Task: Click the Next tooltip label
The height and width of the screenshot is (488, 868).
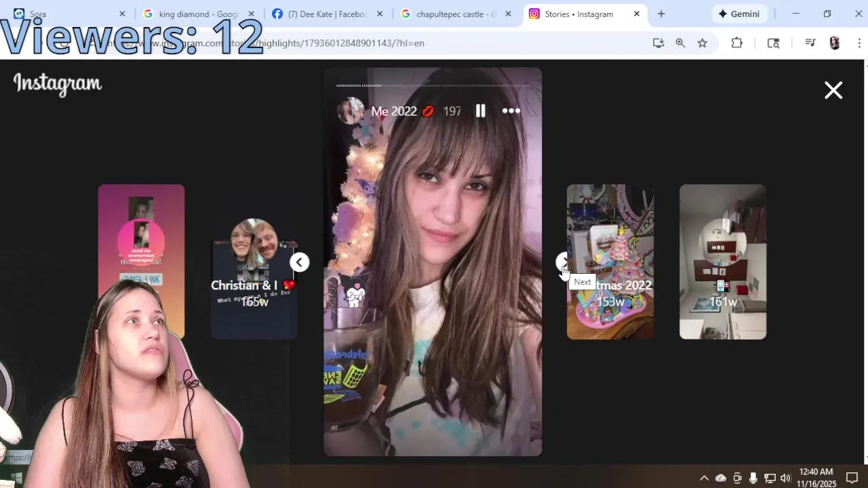Action: tap(583, 282)
